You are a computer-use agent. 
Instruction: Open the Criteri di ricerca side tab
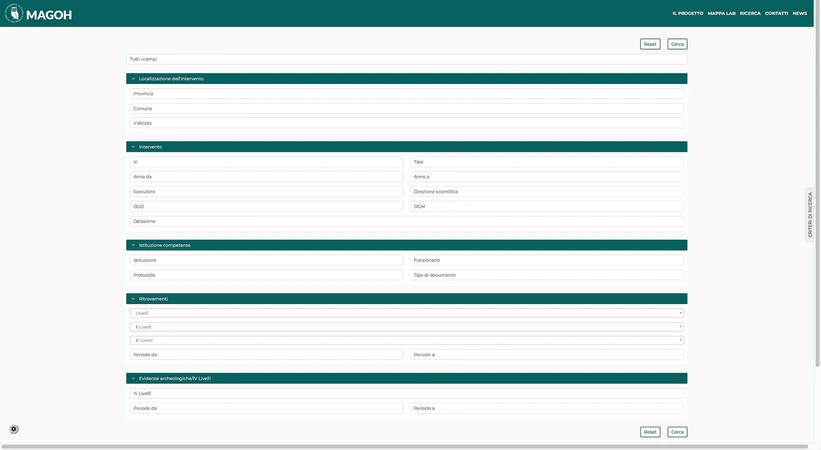810,214
